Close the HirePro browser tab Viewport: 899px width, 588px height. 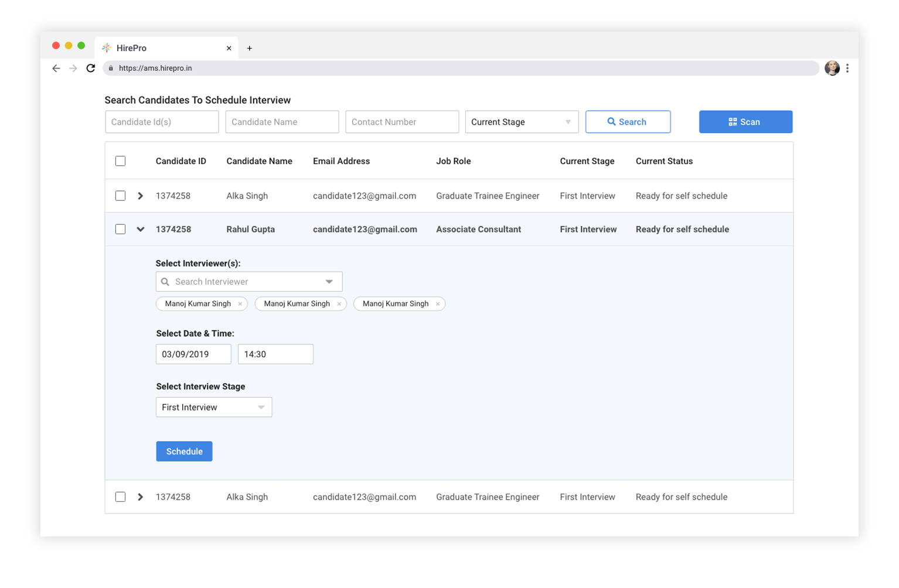click(x=229, y=49)
